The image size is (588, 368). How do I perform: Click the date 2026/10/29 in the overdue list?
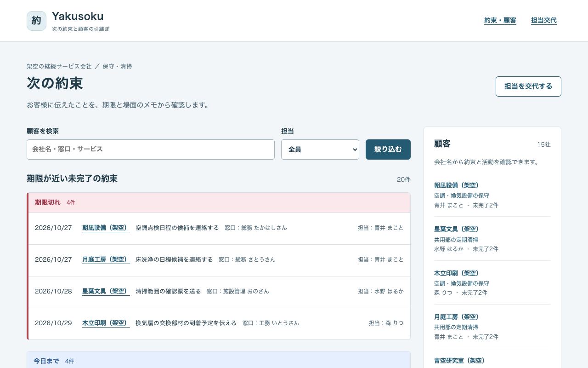53,323
